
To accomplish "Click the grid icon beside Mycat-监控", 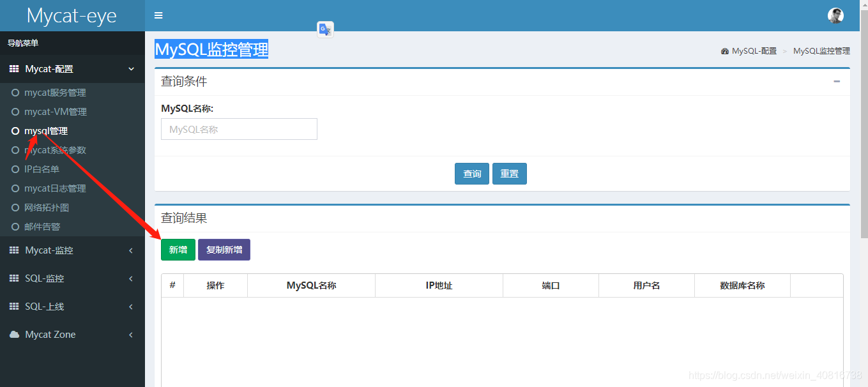I will tap(14, 250).
